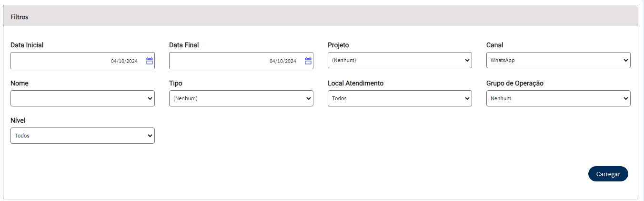Open the Canal dropdown showing WhatsApp
644x201 pixels.
(x=558, y=60)
